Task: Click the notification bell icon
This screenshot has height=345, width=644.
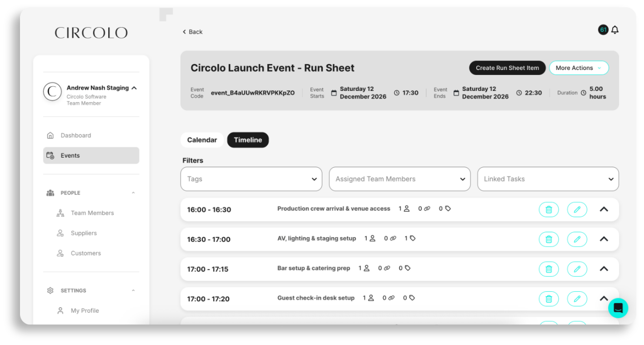Action: point(614,30)
